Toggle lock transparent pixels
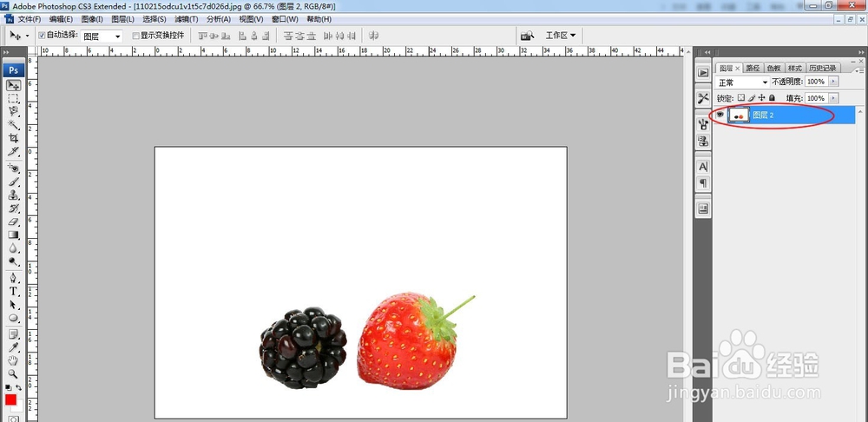Viewport: 868px width, 422px height. pyautogui.click(x=741, y=98)
